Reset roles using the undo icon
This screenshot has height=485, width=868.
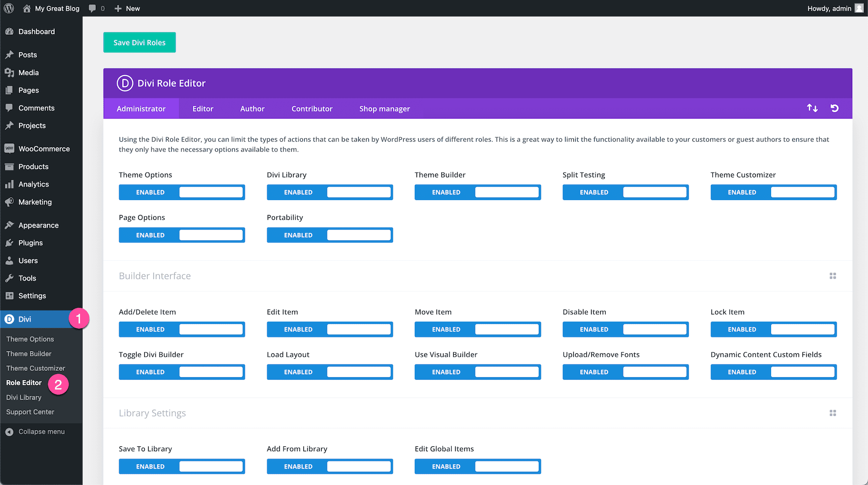click(x=835, y=108)
